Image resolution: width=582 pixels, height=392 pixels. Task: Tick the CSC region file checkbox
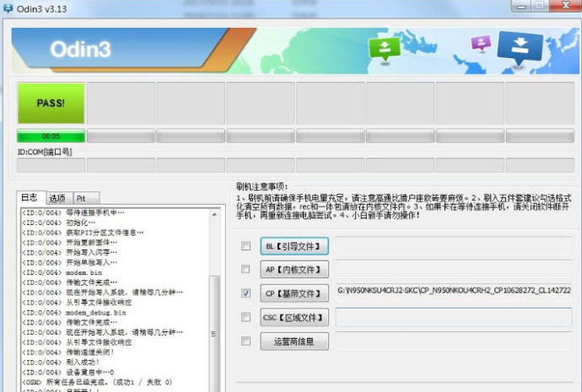coord(245,317)
